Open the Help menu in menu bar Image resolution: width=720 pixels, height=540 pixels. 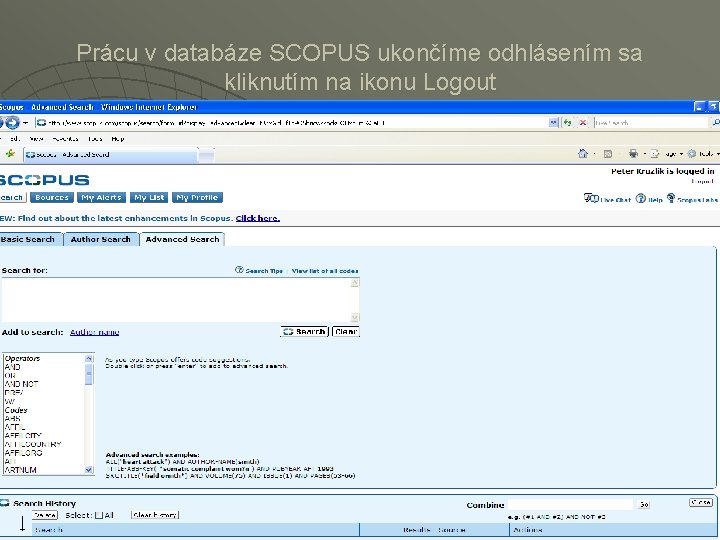(118, 139)
